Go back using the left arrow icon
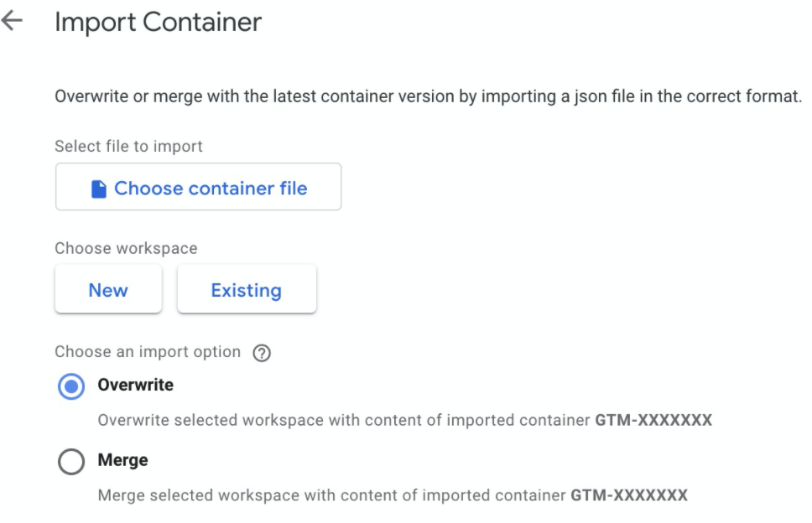This screenshot has width=812, height=523. click(12, 21)
